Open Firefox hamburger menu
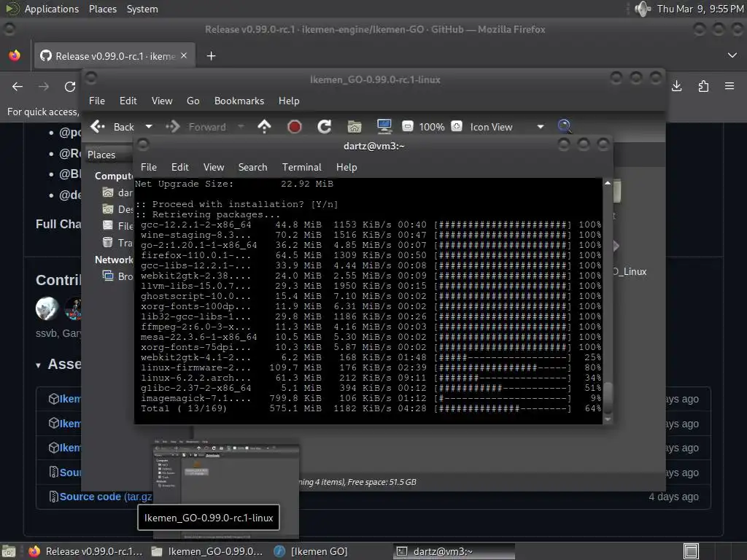Image resolution: width=747 pixels, height=560 pixels. pyautogui.click(x=729, y=86)
